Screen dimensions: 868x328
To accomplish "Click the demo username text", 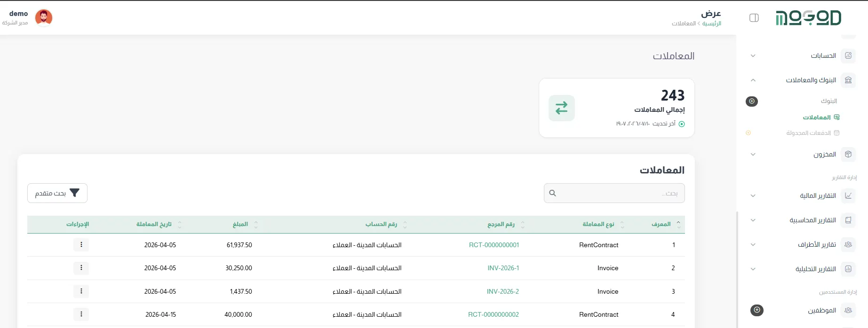I will pyautogui.click(x=18, y=14).
